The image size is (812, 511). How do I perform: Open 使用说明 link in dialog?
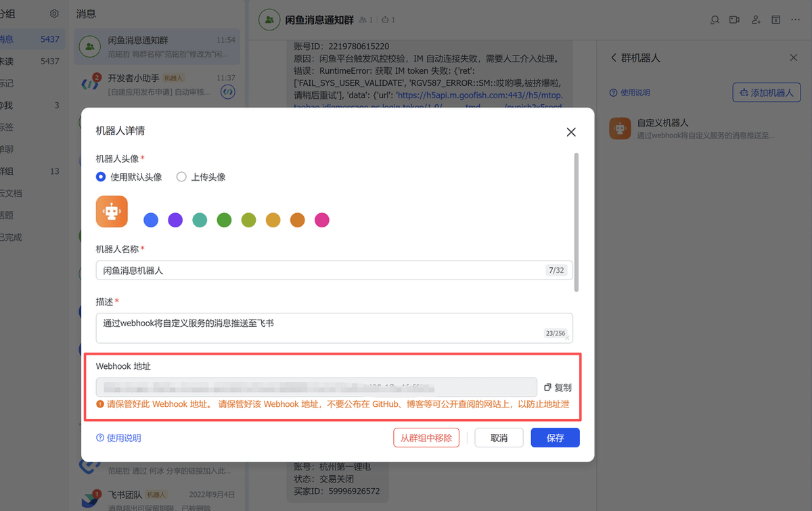(119, 438)
